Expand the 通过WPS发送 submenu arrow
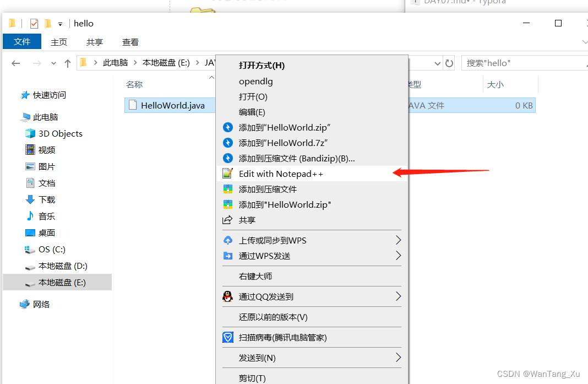 point(398,256)
